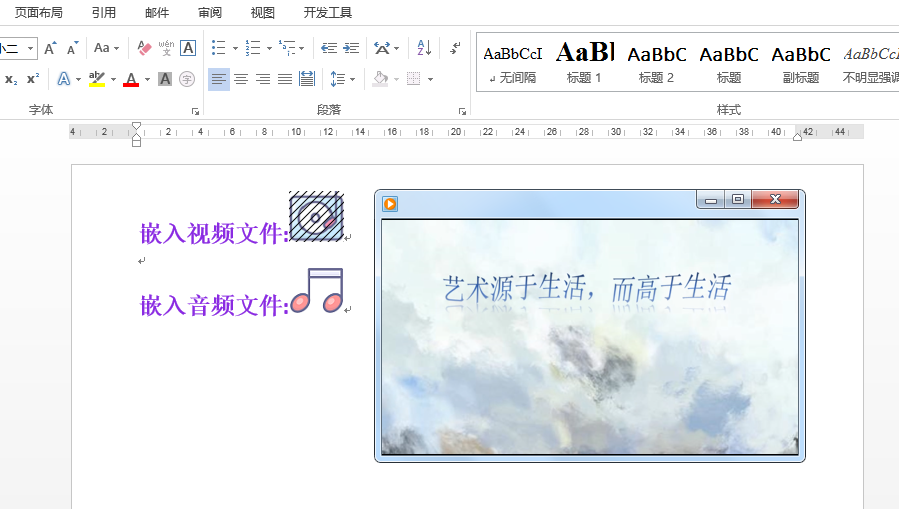899x509 pixels.
Task: Toggle show/hide paragraph marks
Action: click(x=455, y=48)
